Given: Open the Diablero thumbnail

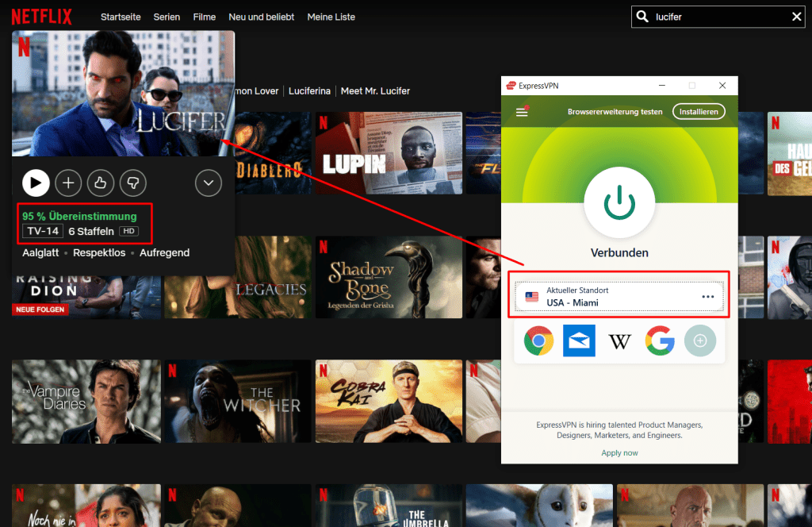Looking at the screenshot, I should 273,153.
